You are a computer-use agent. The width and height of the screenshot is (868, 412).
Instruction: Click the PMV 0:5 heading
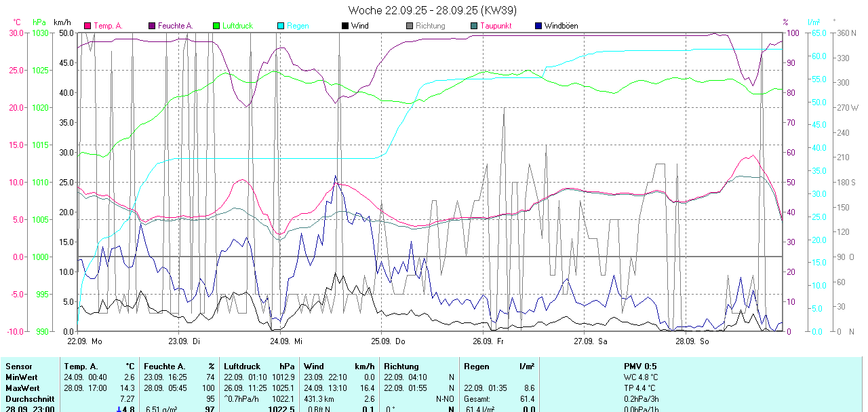click(x=639, y=366)
